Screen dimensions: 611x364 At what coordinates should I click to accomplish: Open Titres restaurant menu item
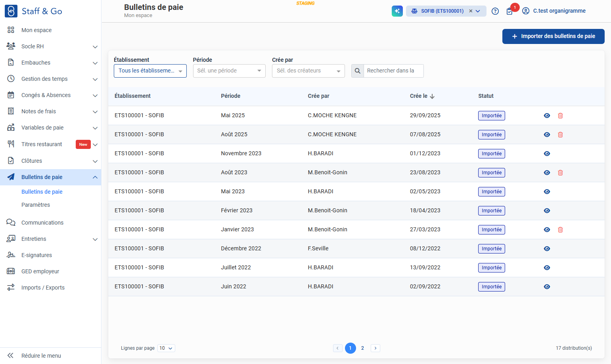(50, 144)
